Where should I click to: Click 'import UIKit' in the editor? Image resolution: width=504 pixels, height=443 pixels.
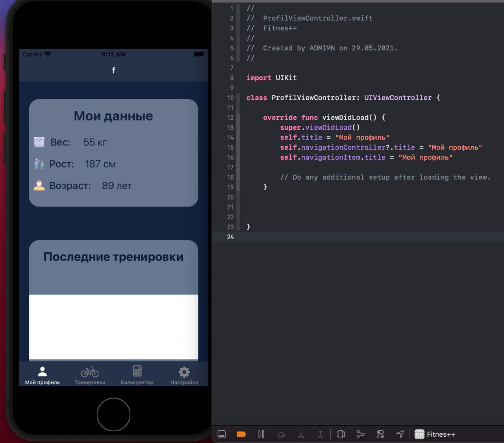(272, 78)
